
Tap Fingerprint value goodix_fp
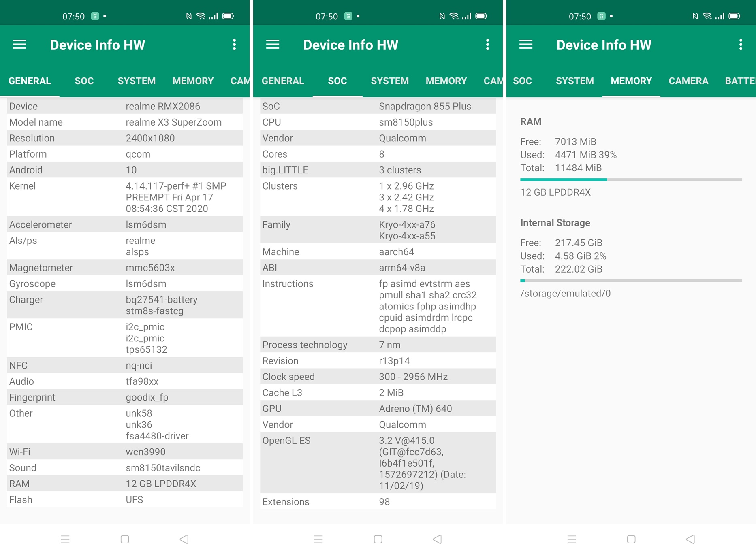click(147, 397)
